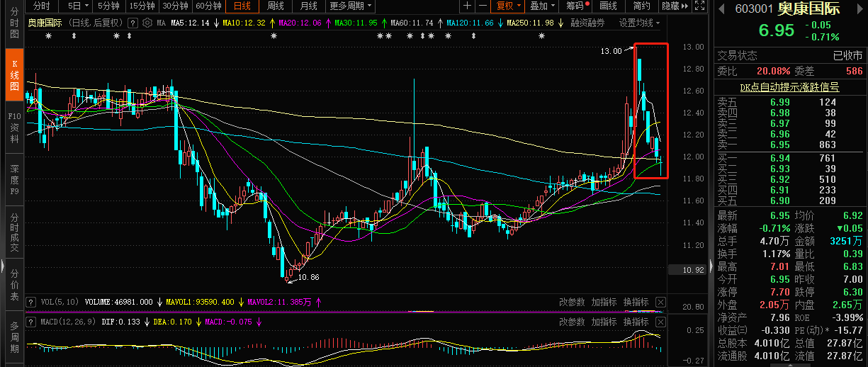This screenshot has width=868, height=367.
Task: Click the zoom in plus icon
Action: point(467,6)
